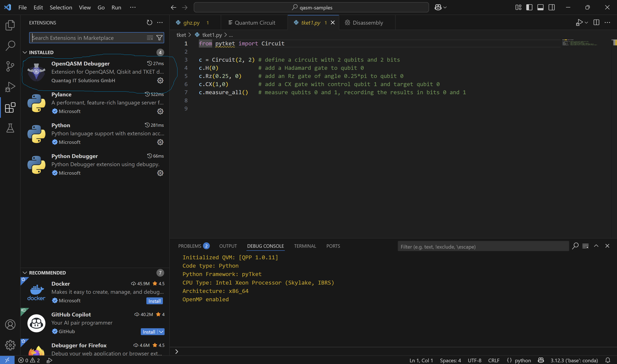The height and width of the screenshot is (364, 617).
Task: Collapse the RECOMMENDED extensions section
Action: point(25,273)
